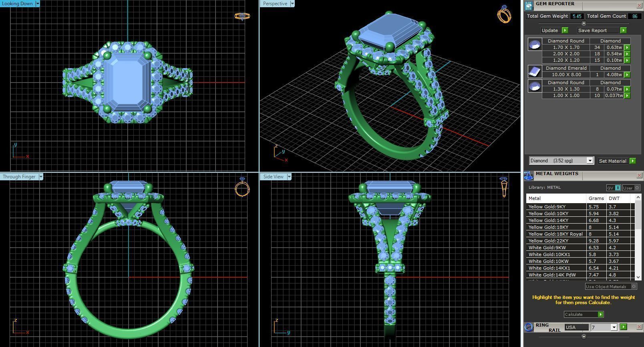Viewport: 644px width, 347px height.
Task: Open the ring size 7 dropdown
Action: [x=614, y=327]
